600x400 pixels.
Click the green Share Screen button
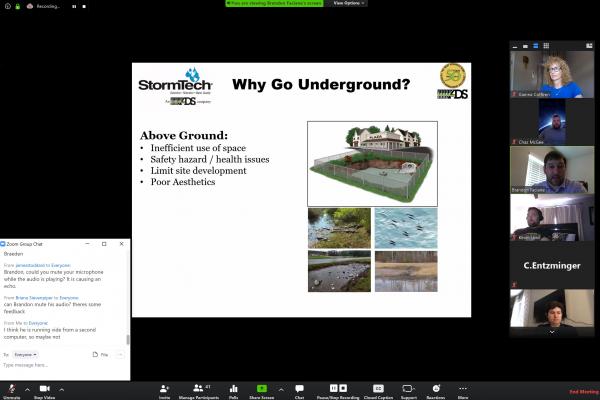coord(262,391)
